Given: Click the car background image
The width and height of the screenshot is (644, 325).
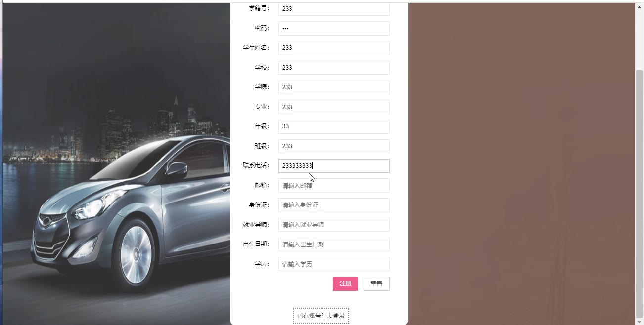Looking at the screenshot, I should click(116, 163).
